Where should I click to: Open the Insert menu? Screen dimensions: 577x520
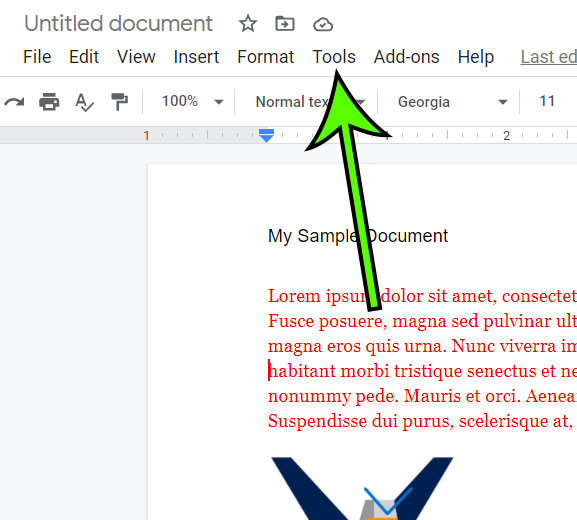point(196,57)
